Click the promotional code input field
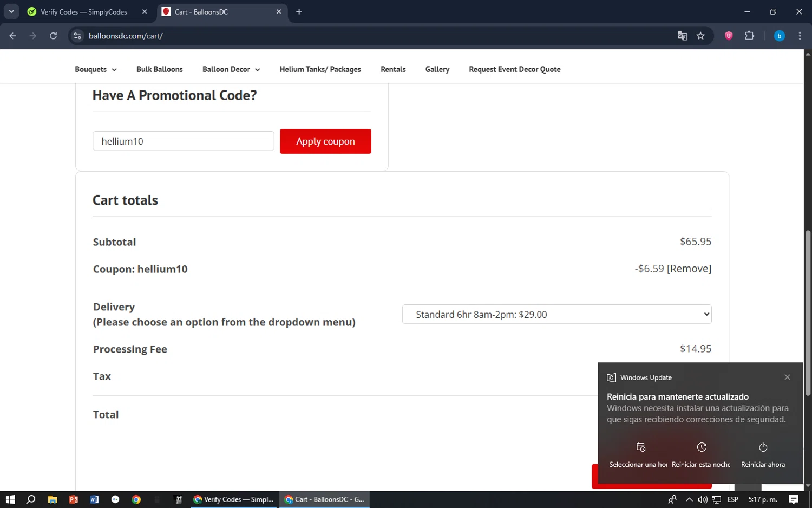 coord(184,141)
